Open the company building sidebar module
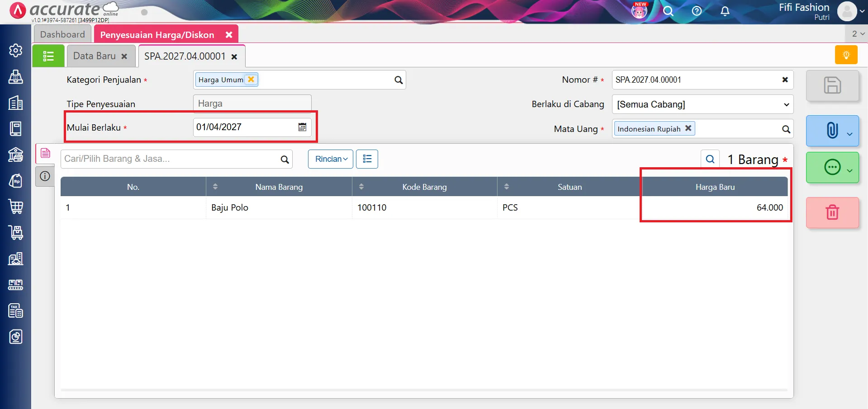 [16, 103]
